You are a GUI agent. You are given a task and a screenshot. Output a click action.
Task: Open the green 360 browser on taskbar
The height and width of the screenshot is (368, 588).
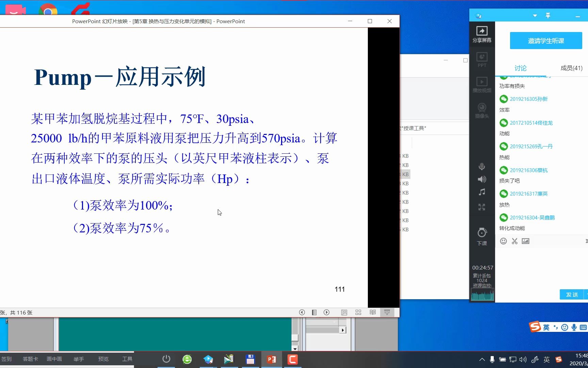pyautogui.click(x=187, y=359)
